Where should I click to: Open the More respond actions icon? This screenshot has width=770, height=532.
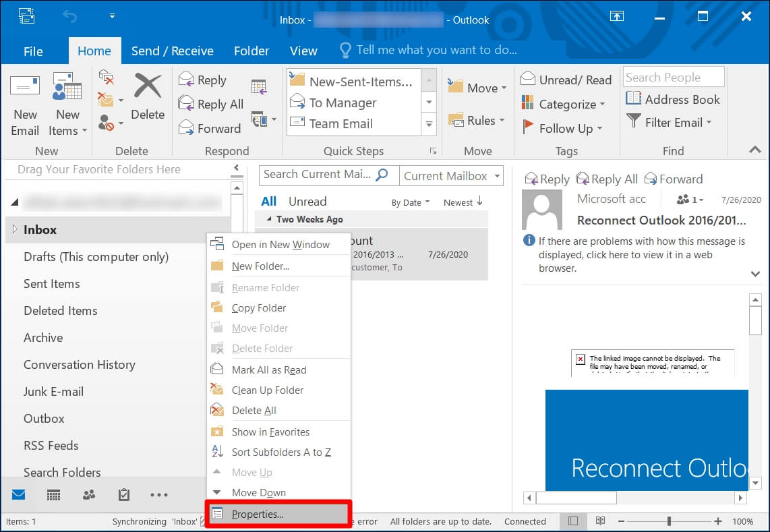(263, 119)
